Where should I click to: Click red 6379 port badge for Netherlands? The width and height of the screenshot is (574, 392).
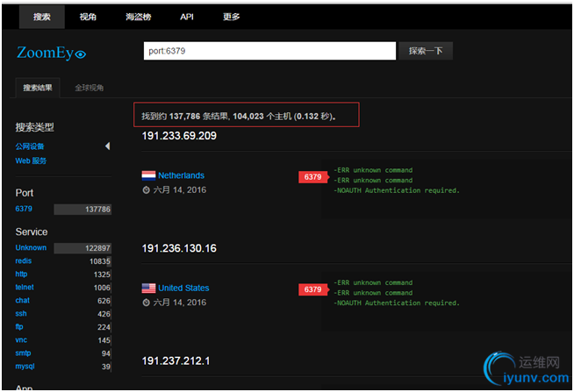313,177
